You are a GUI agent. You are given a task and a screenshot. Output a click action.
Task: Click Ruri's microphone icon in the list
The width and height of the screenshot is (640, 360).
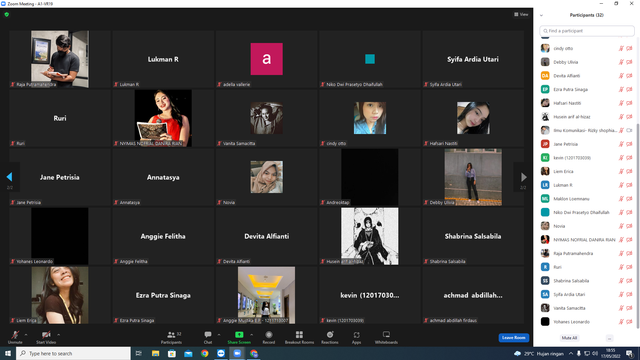[621, 267]
